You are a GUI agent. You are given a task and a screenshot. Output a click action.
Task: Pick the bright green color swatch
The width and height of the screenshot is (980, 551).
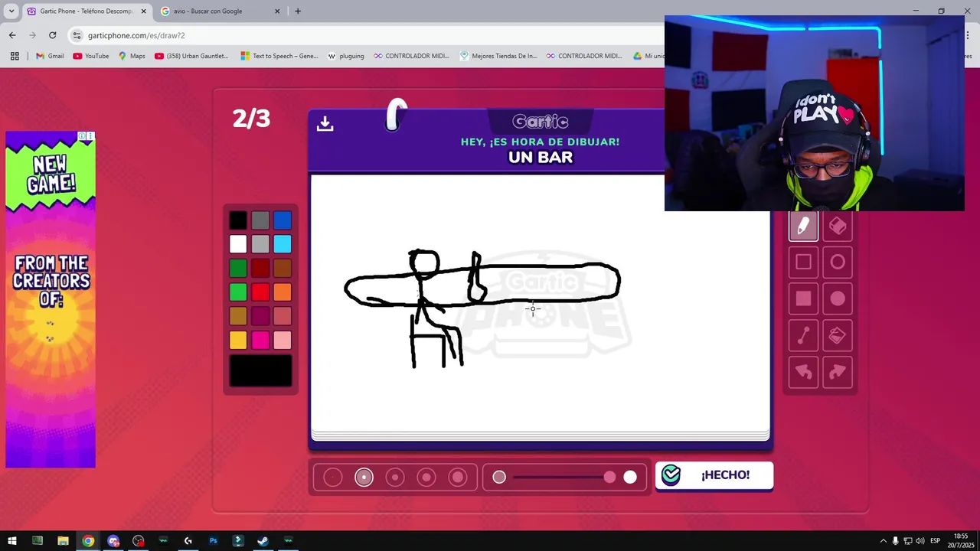pos(238,292)
